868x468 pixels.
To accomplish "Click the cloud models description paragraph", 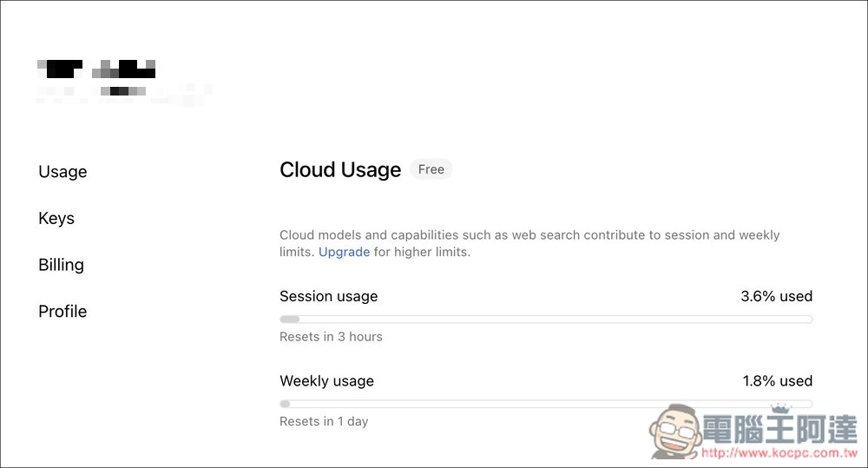I will 529,244.
